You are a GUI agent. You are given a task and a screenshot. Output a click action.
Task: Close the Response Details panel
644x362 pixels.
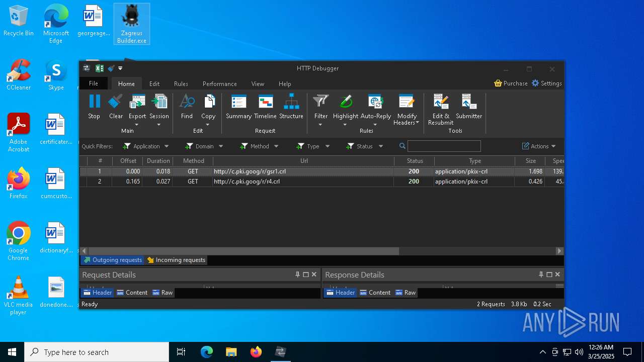557,275
